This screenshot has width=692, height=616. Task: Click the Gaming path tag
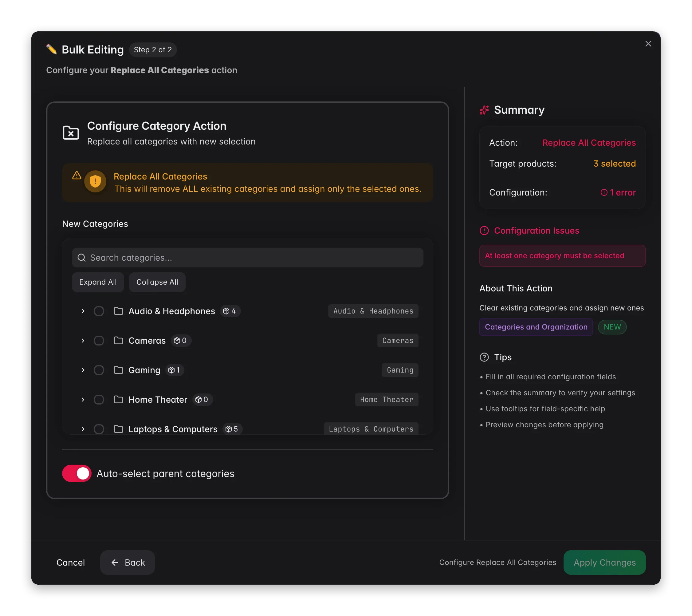pos(400,370)
